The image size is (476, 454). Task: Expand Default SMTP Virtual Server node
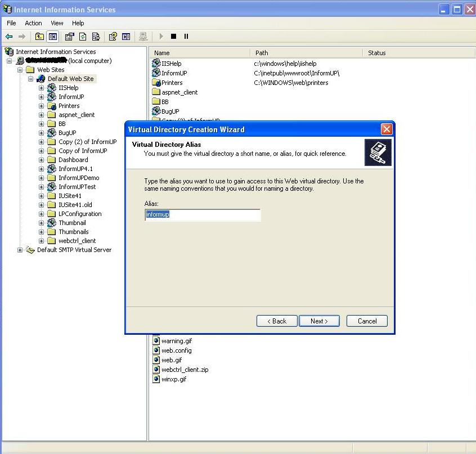click(20, 250)
